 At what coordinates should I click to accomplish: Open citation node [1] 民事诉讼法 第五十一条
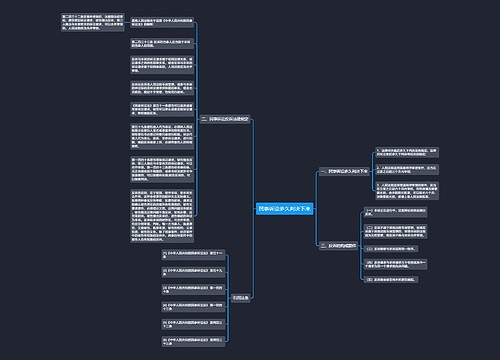193,255
